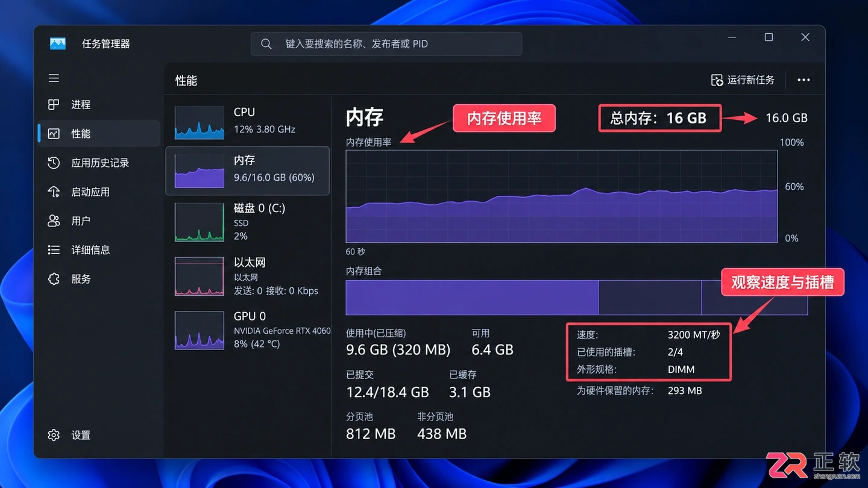
Task: Select the 内存 graph thumbnail
Action: tap(200, 171)
